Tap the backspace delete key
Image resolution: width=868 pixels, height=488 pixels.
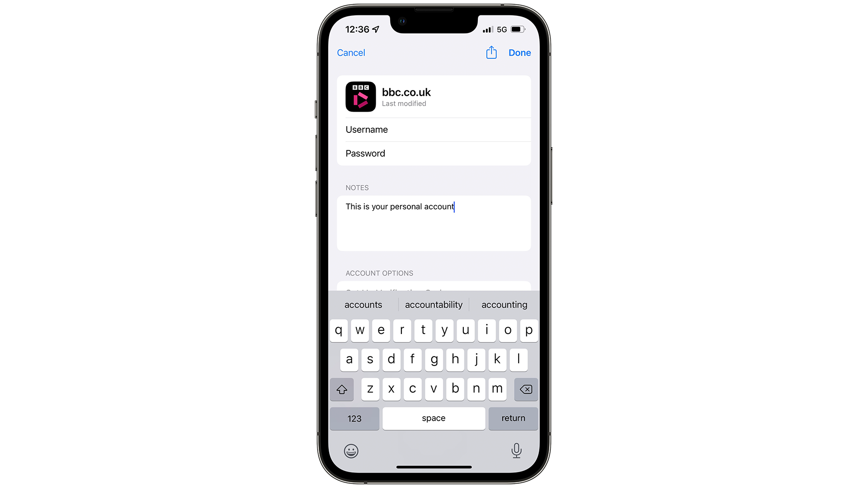click(x=524, y=389)
